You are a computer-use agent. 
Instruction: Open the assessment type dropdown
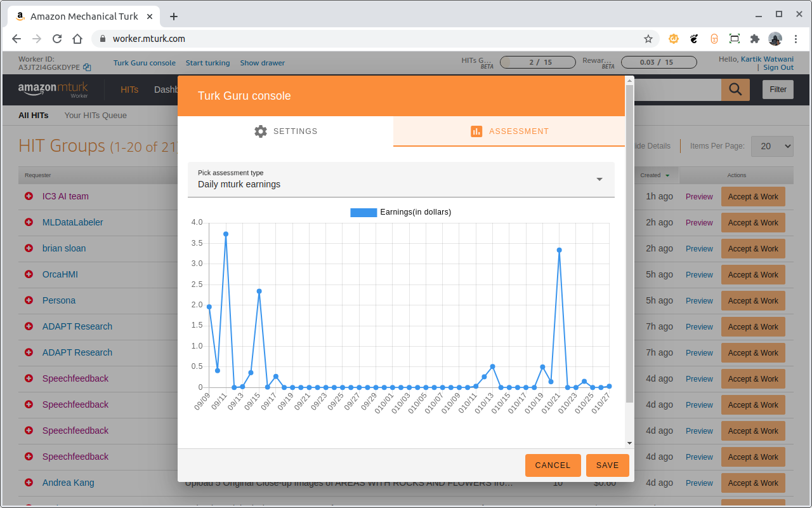pyautogui.click(x=401, y=179)
